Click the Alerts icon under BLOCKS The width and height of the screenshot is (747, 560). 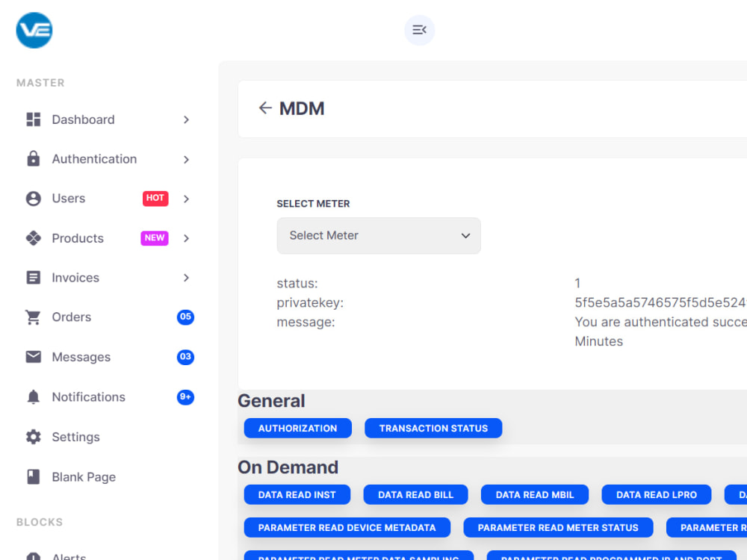33,556
